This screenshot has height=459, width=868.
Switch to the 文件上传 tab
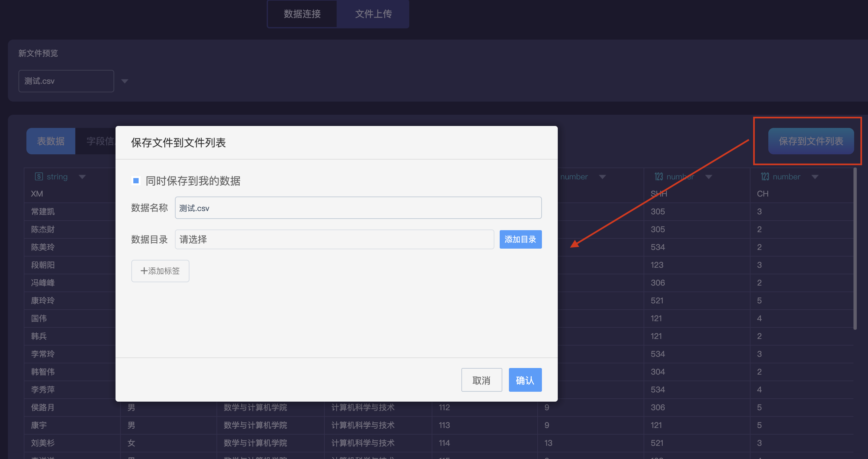[373, 14]
